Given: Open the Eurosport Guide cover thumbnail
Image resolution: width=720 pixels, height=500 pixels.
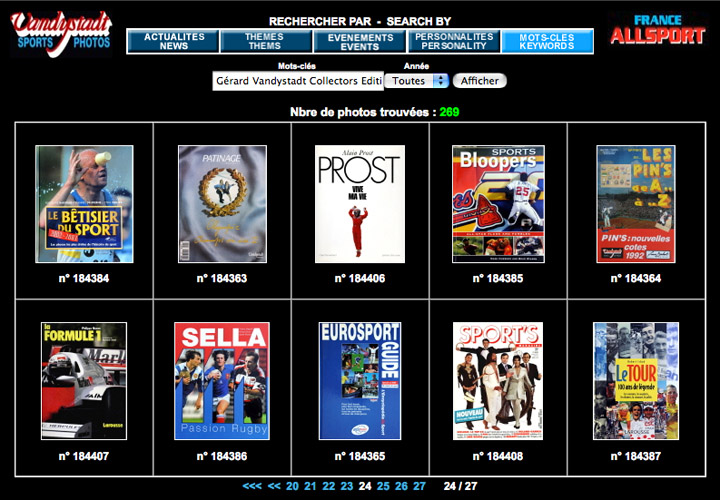Looking at the screenshot, I should [360, 381].
